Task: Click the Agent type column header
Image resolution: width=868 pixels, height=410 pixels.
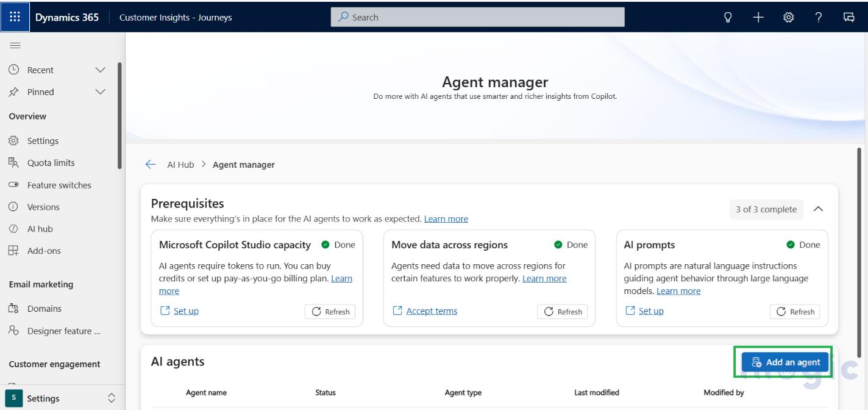Action: coord(463,392)
